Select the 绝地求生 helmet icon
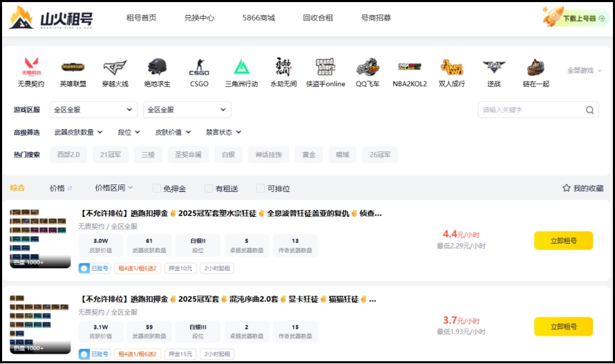 tap(157, 66)
